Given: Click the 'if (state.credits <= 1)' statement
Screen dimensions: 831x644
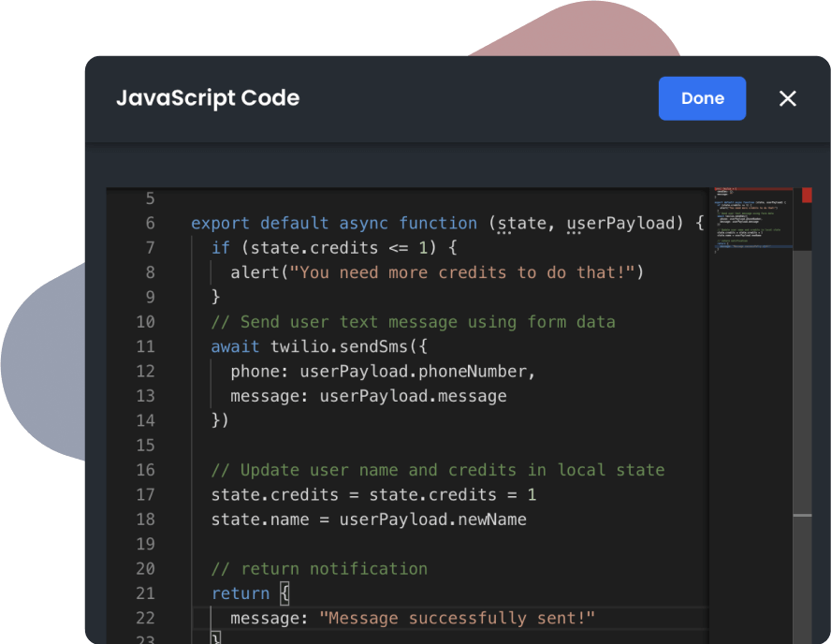Looking at the screenshot, I should [323, 247].
